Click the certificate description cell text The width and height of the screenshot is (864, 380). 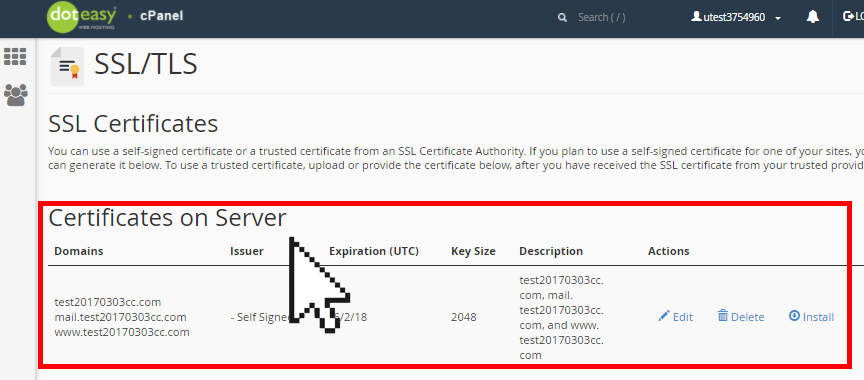[561, 317]
